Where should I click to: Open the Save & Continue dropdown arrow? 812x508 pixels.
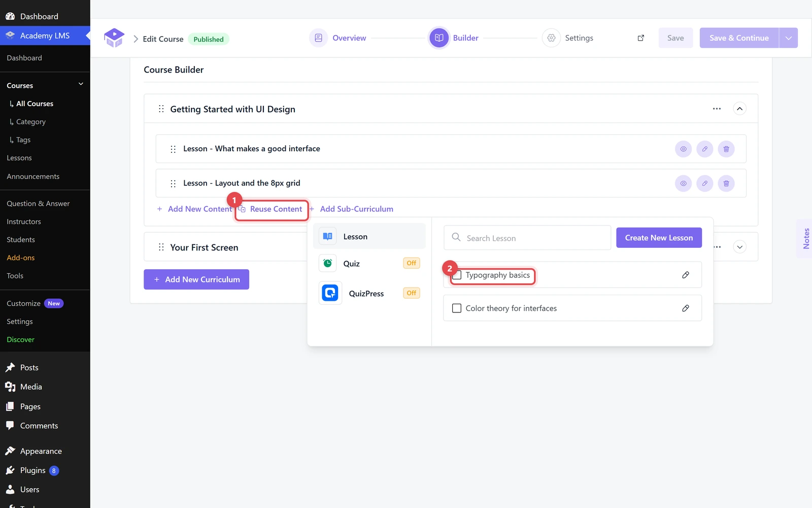click(x=789, y=38)
